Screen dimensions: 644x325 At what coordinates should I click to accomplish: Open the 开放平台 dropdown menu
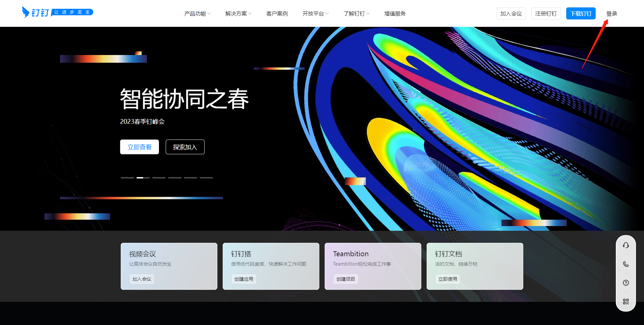[x=315, y=14]
